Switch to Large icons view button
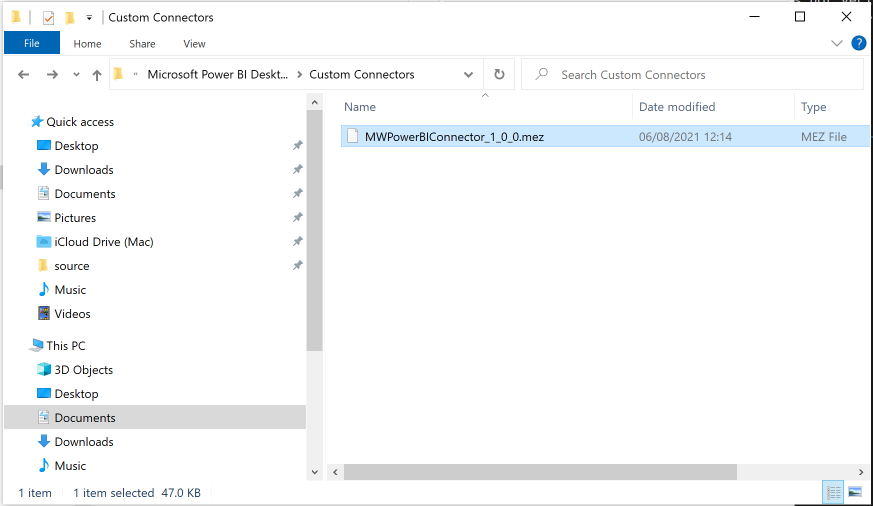 click(x=855, y=493)
